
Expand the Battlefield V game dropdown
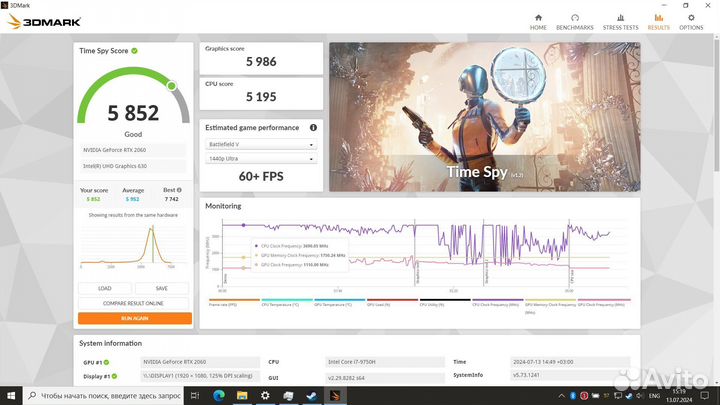coord(261,144)
